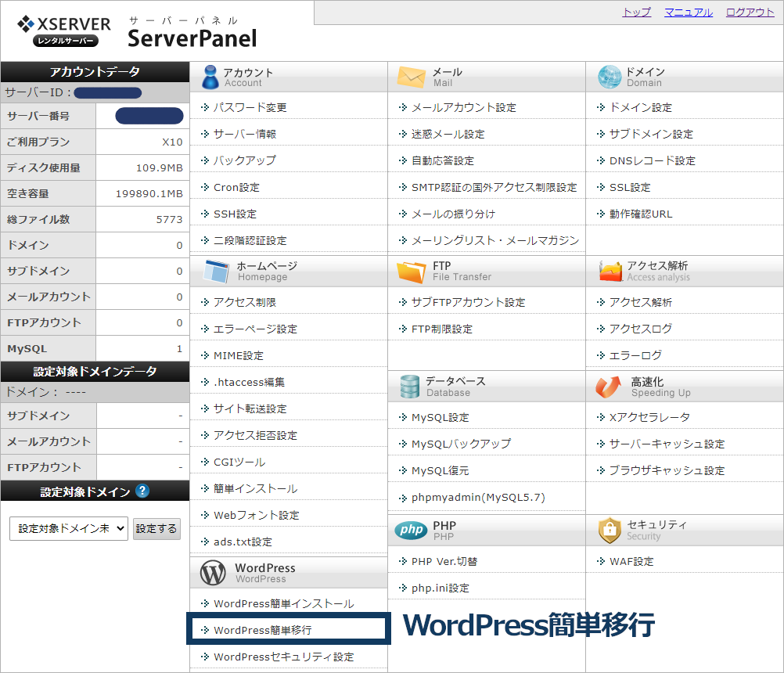Open MySQL設定
The height and width of the screenshot is (673, 784).
[x=441, y=417]
